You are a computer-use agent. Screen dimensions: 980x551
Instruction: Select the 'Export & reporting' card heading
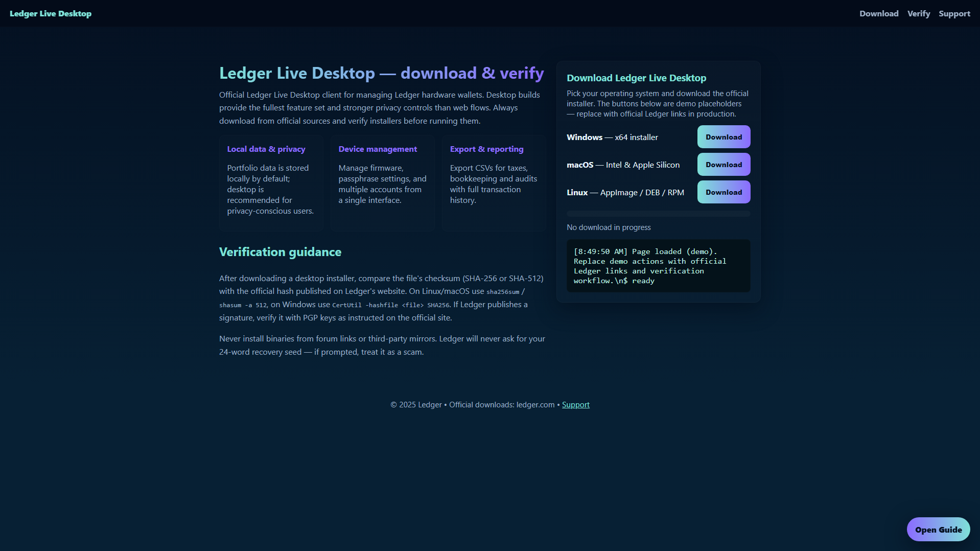[x=486, y=149]
